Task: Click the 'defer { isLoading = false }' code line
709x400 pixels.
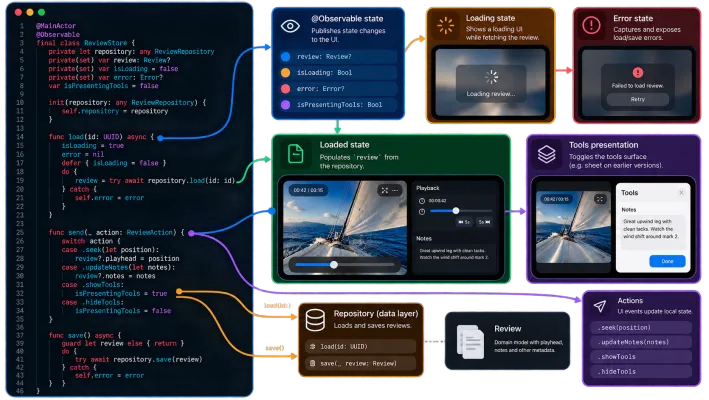Action: (113, 163)
